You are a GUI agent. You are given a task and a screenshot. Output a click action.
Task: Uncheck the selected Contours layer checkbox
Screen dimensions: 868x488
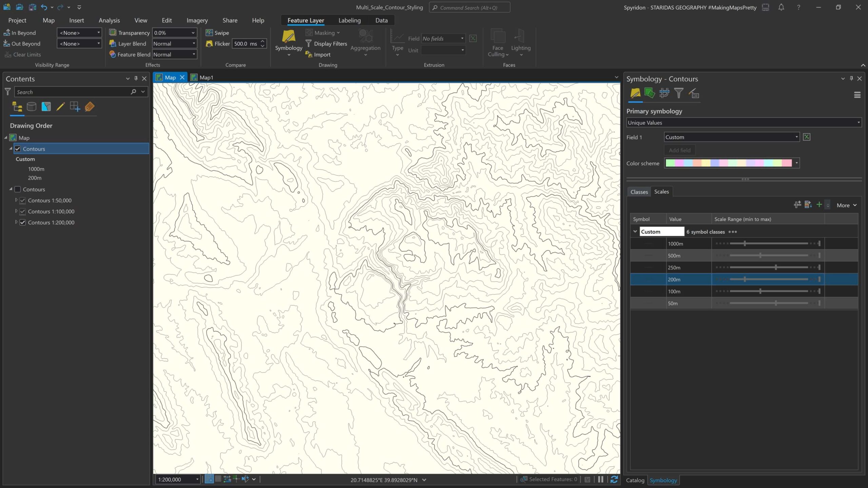click(18, 149)
